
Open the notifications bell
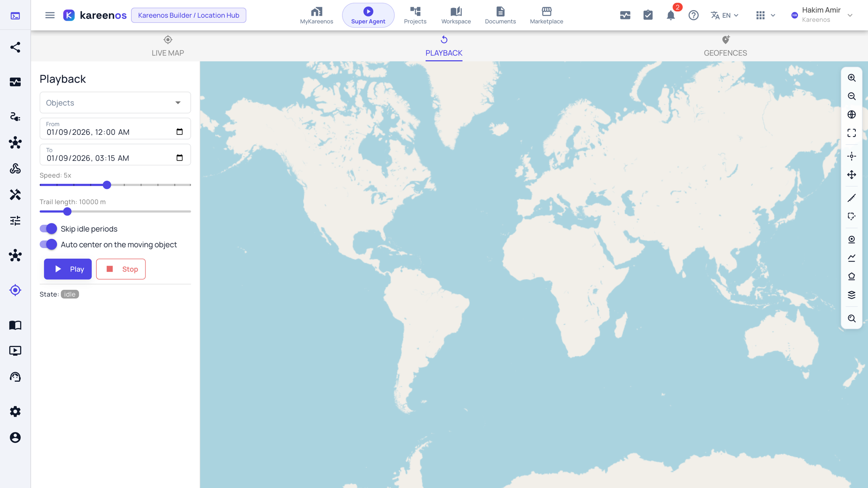pos(670,15)
